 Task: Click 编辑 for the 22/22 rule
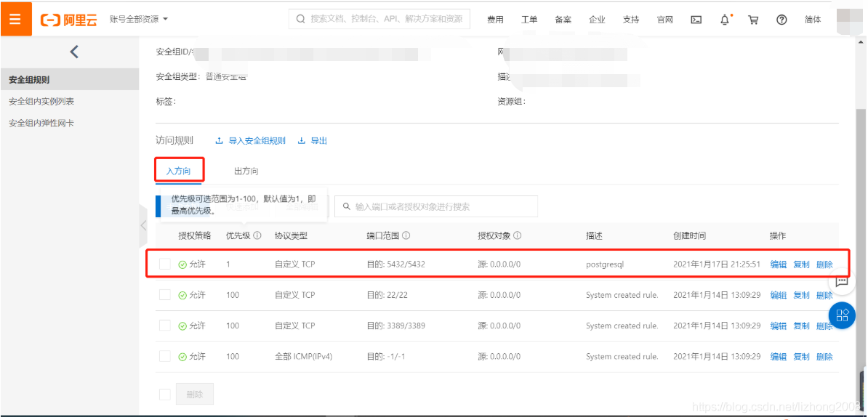pos(779,295)
